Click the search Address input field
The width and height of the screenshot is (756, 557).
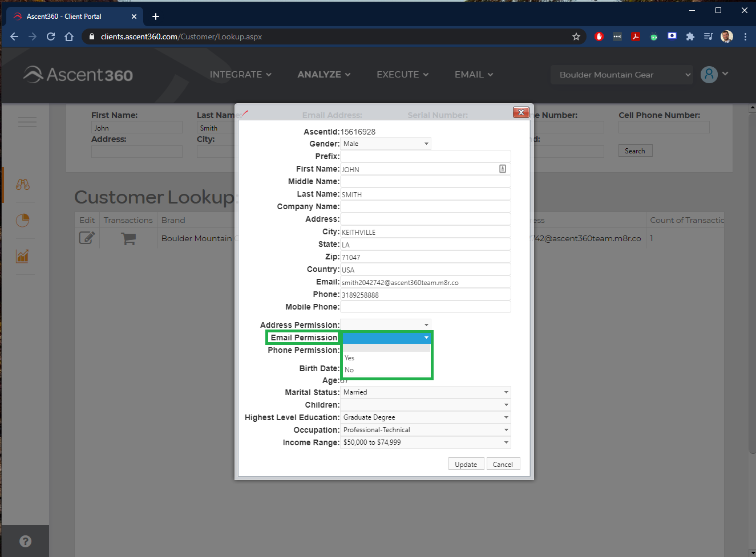(x=137, y=151)
